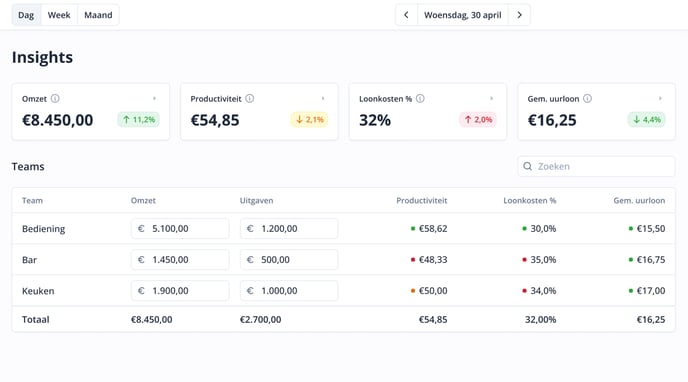This screenshot has height=382, width=688.
Task: Go to next day with right chevron
Action: pos(519,15)
